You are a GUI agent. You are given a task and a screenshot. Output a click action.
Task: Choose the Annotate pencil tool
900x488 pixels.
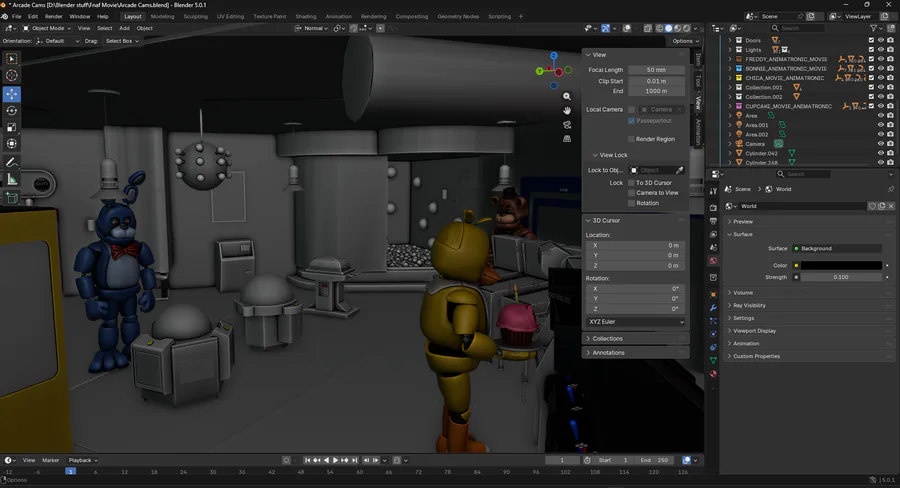[12, 162]
